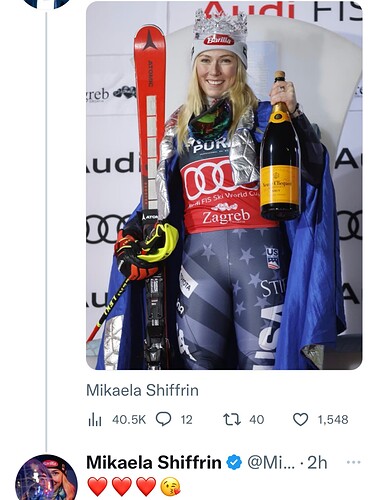The image size is (379, 500).
Task: Open the tweet's podium photo
Action: coord(224,185)
